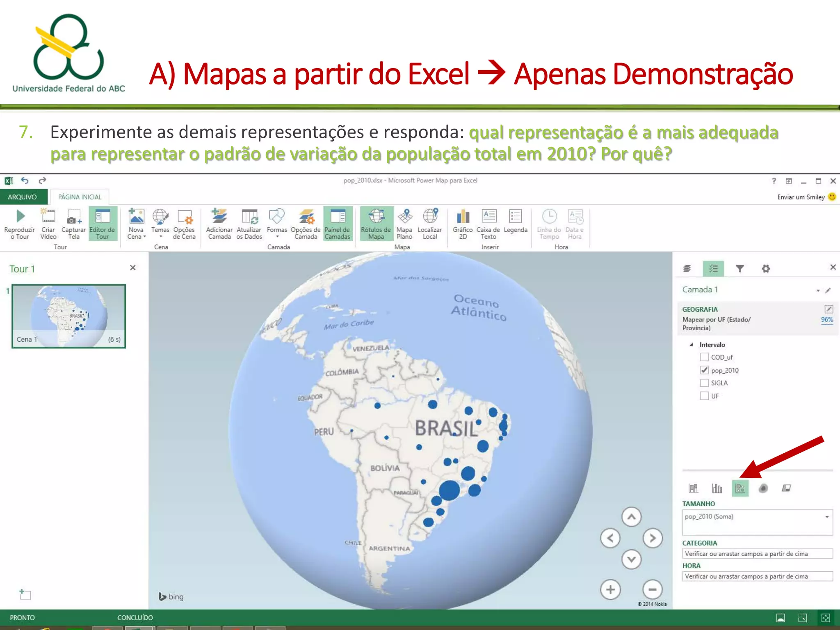840x630 pixels.
Task: Click Reproduzir o Tour play icon
Action: point(20,216)
